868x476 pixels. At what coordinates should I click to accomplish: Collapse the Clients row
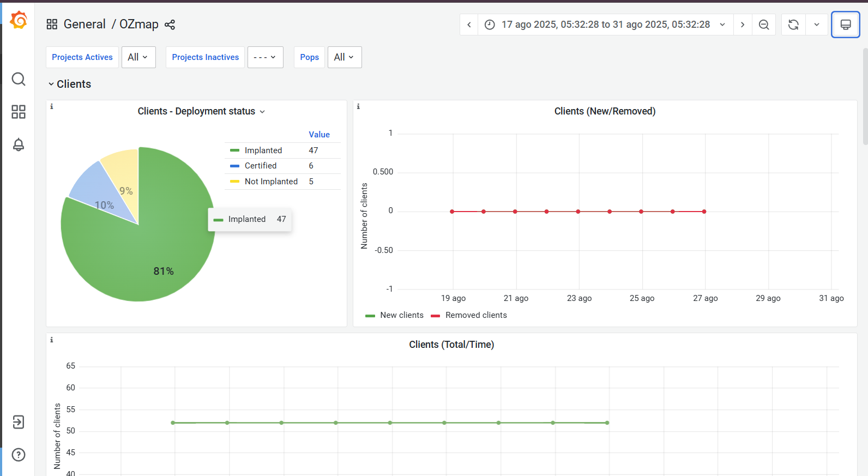[x=69, y=84]
